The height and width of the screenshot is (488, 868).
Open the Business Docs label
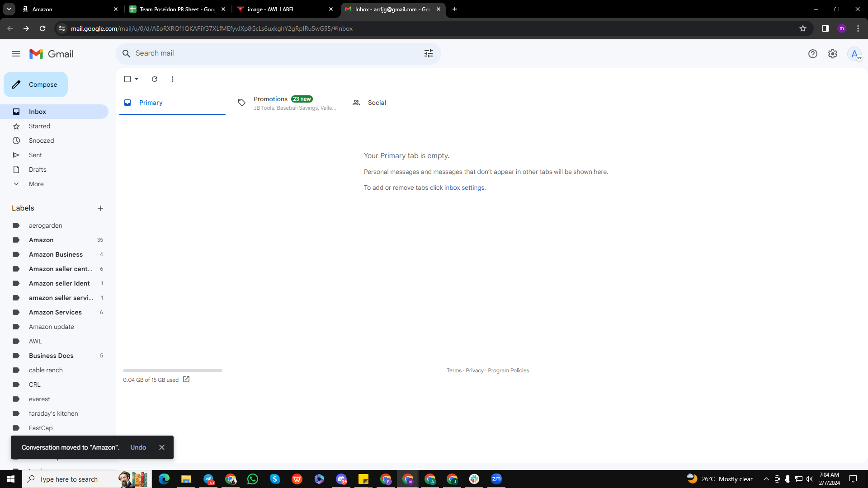[x=54, y=356]
